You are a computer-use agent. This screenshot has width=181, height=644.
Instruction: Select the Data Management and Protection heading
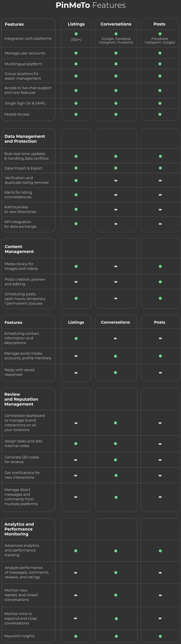click(25, 139)
